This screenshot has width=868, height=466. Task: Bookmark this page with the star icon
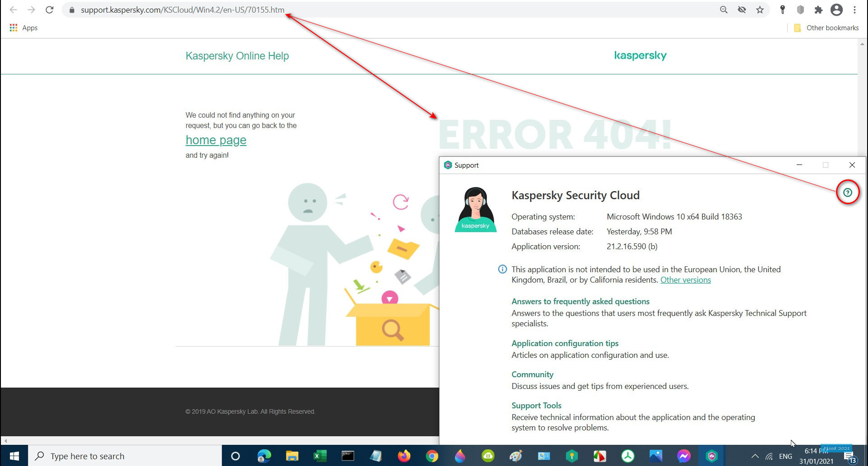(x=760, y=9)
